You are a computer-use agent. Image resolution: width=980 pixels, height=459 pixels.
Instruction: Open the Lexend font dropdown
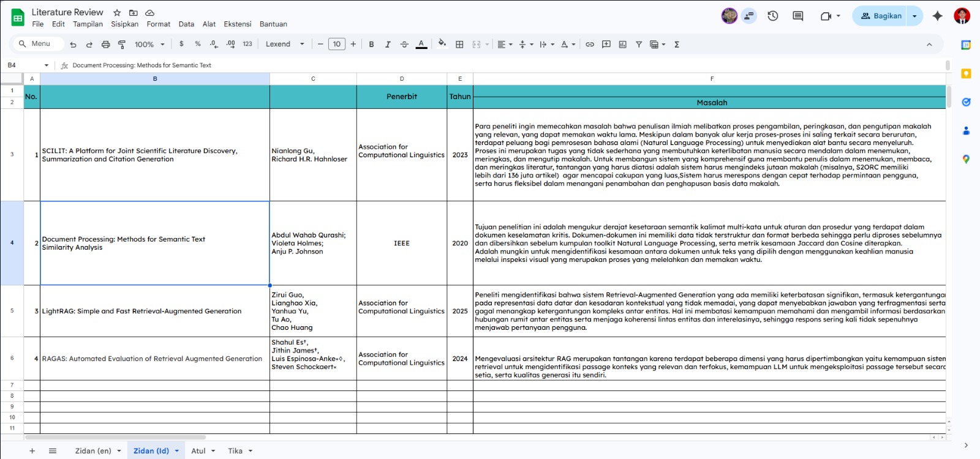pyautogui.click(x=285, y=44)
